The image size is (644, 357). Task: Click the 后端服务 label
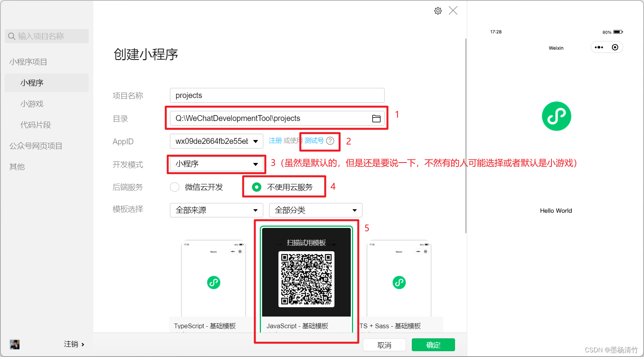[128, 187]
